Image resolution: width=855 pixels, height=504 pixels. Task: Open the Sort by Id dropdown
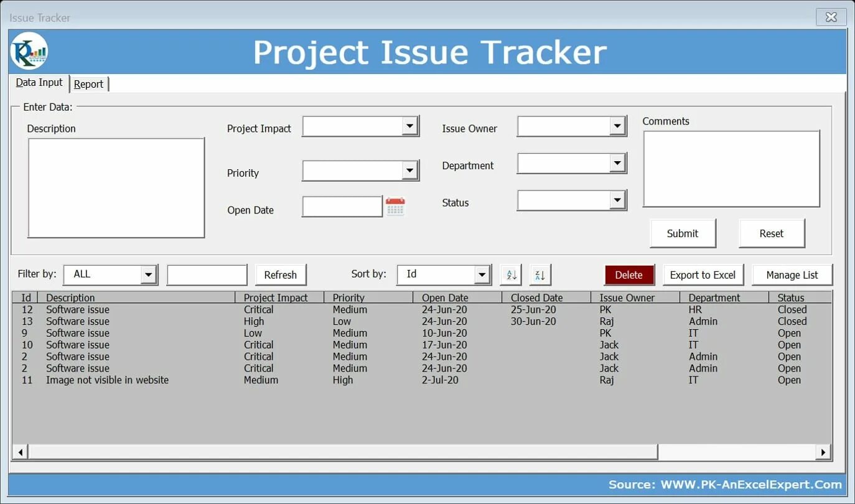click(x=482, y=274)
